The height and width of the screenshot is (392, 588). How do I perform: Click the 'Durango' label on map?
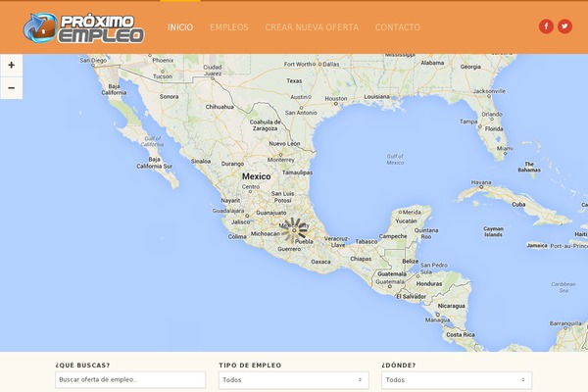point(232,164)
